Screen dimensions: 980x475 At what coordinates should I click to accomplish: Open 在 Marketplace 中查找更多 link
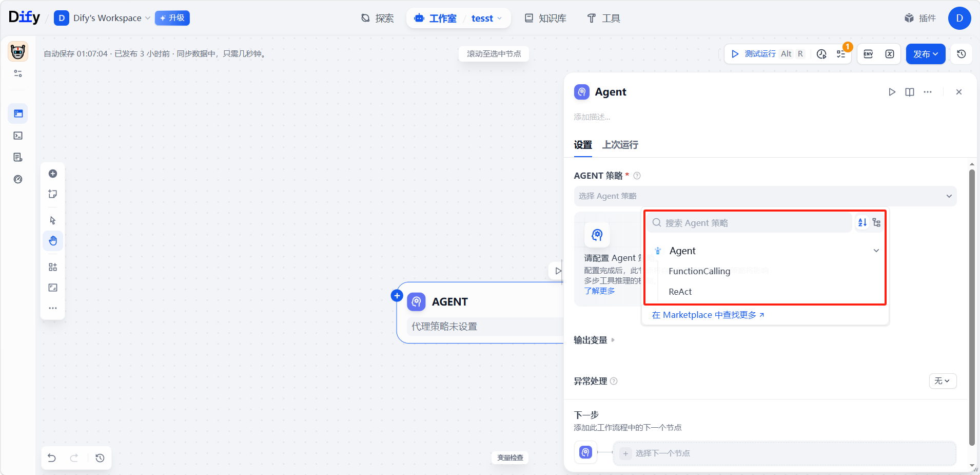tap(708, 315)
